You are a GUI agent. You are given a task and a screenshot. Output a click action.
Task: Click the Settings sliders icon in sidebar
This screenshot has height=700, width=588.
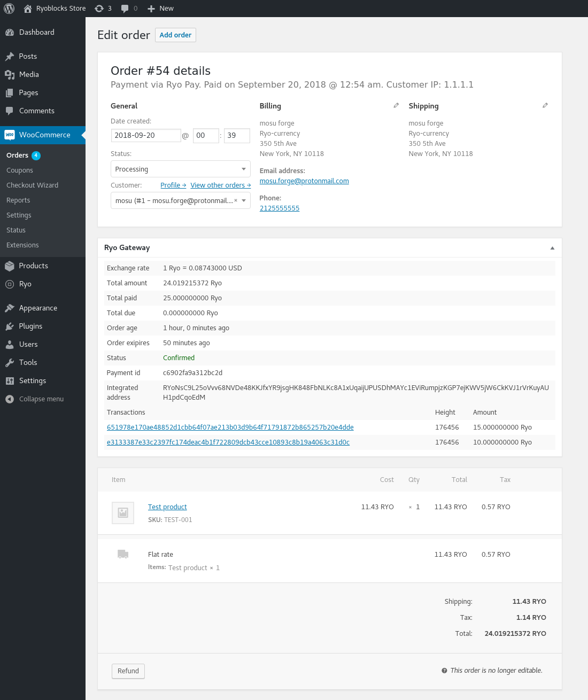(10, 380)
